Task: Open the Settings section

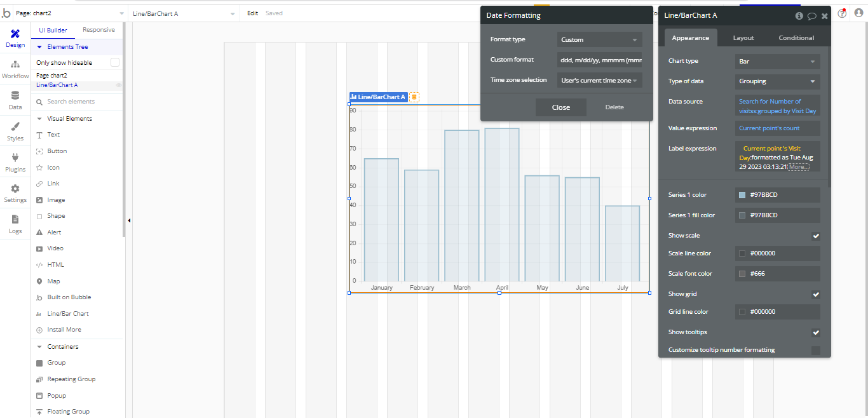Action: 15,194
